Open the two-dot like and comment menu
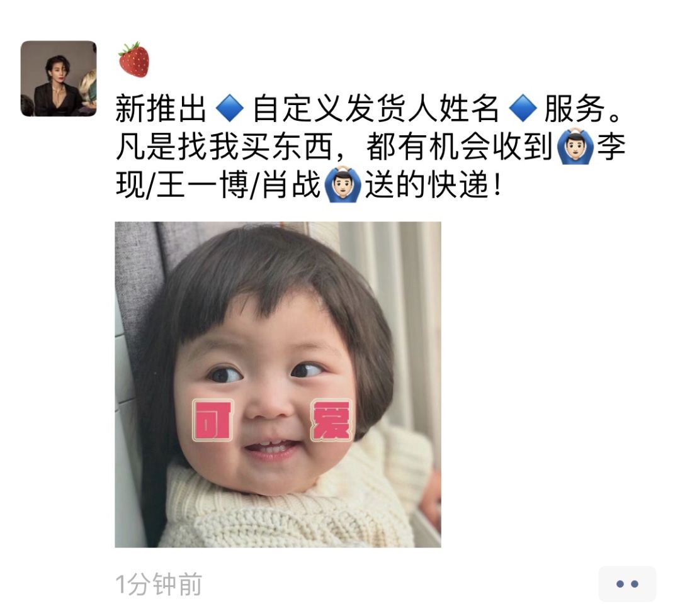 point(627,584)
